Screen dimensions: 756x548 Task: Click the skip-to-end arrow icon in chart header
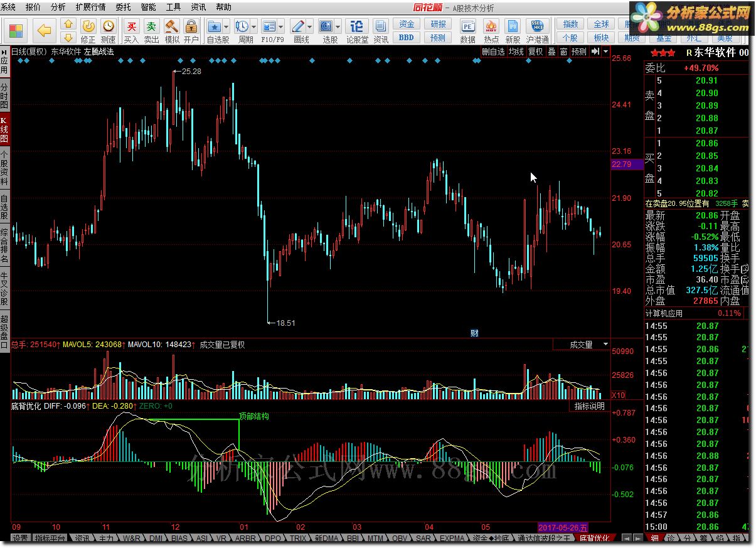(x=595, y=51)
